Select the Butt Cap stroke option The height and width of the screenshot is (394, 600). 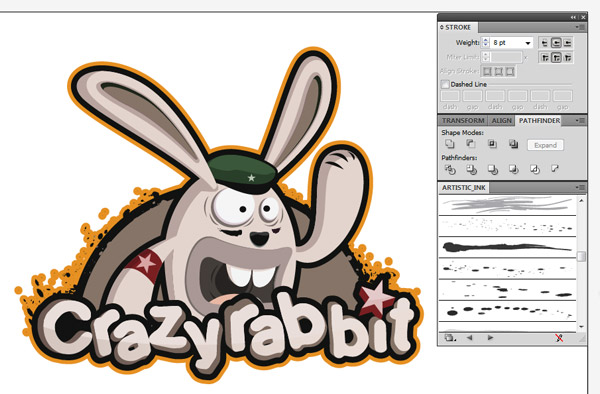544,43
